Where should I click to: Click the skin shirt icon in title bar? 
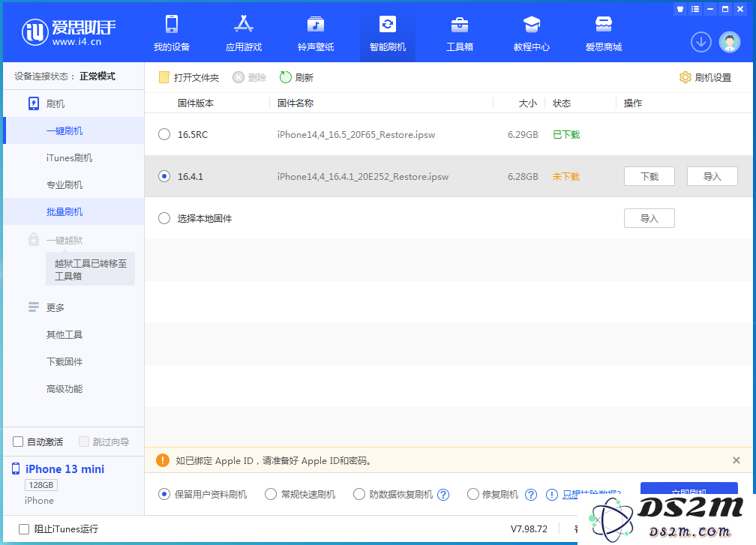[x=680, y=9]
